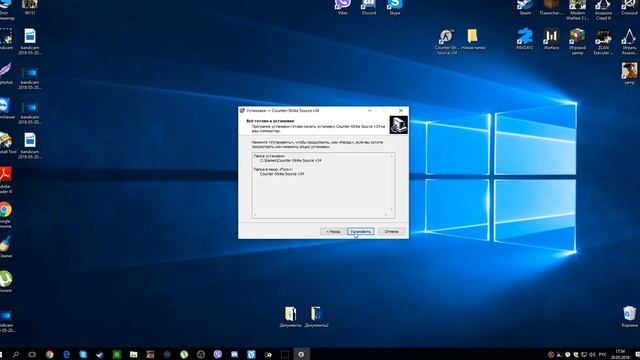Screen dimensions: 640x360
Task: Select the TLauncher desktop shortcut
Action: click(x=551, y=7)
